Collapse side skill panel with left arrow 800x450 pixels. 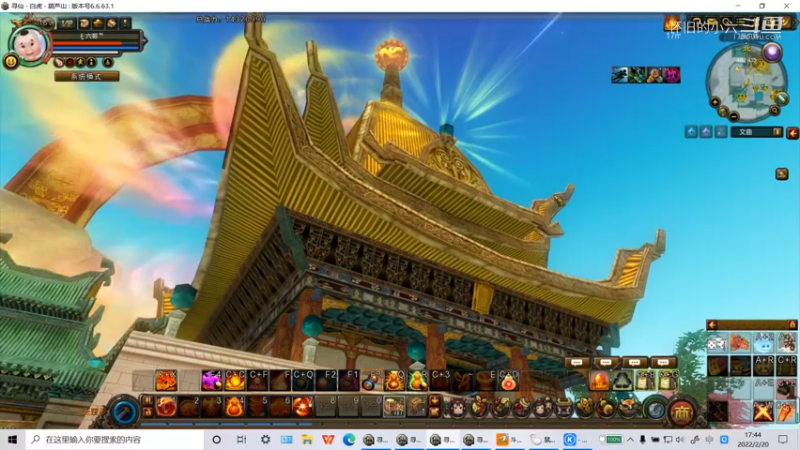coord(712,324)
